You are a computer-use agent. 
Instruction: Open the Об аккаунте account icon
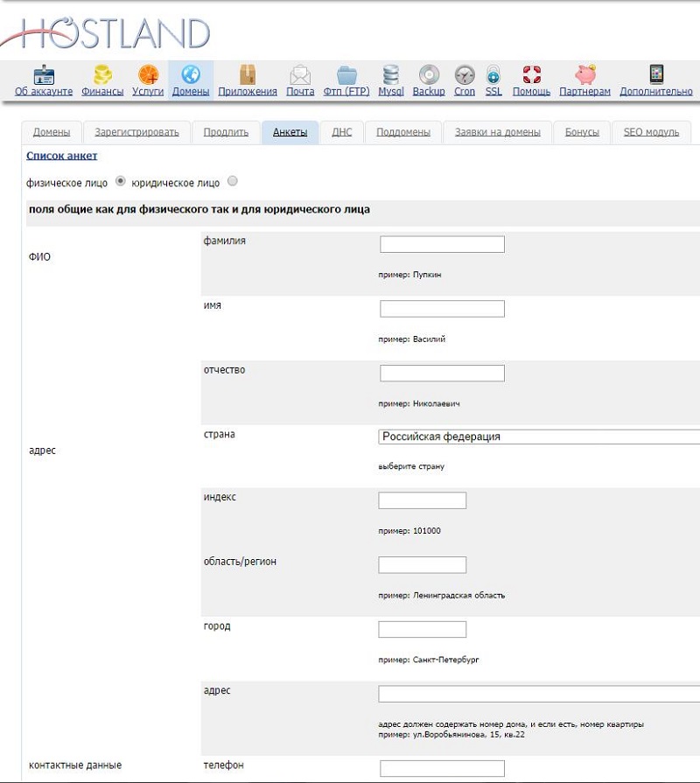click(44, 74)
